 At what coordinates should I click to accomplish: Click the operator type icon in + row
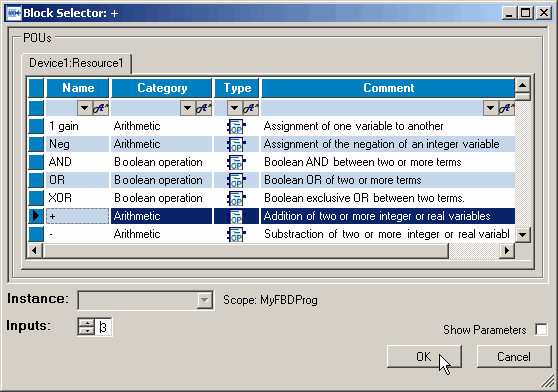click(236, 216)
